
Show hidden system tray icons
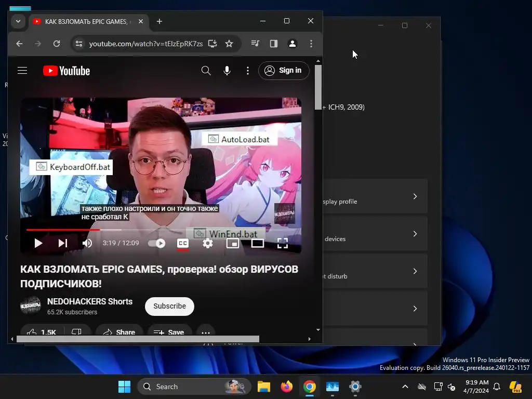405,387
